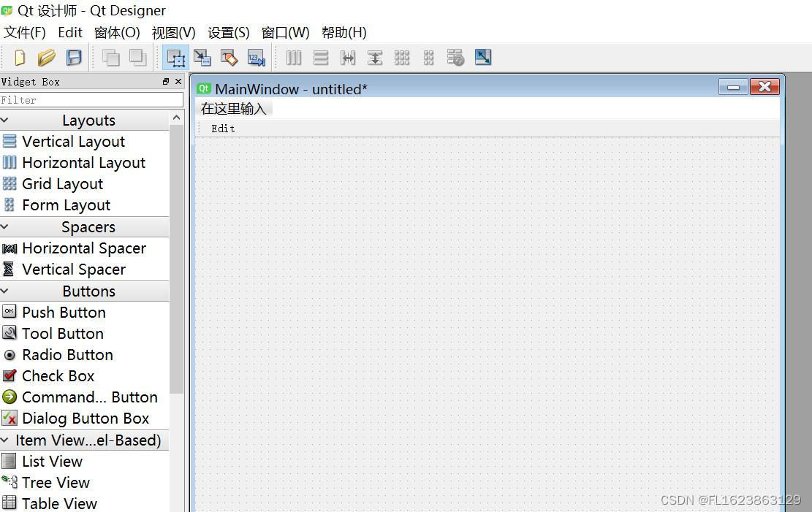Click the Filter field in Widget Box
This screenshot has width=812, height=512.
tap(91, 100)
